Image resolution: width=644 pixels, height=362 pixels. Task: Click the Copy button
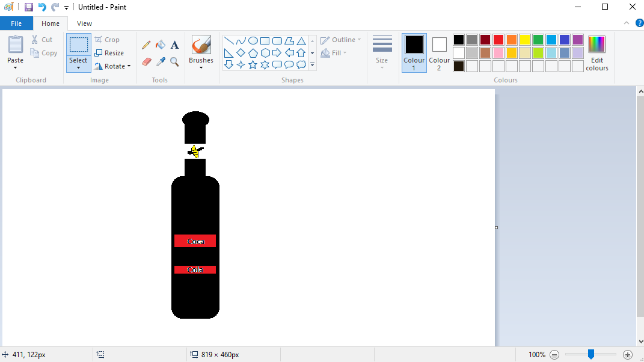pyautogui.click(x=43, y=53)
